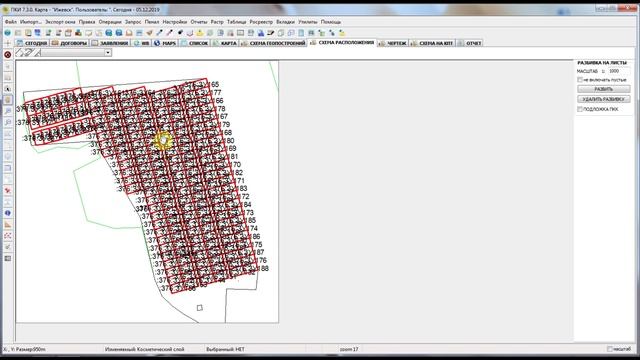Open the Настройки menu

pos(175,22)
